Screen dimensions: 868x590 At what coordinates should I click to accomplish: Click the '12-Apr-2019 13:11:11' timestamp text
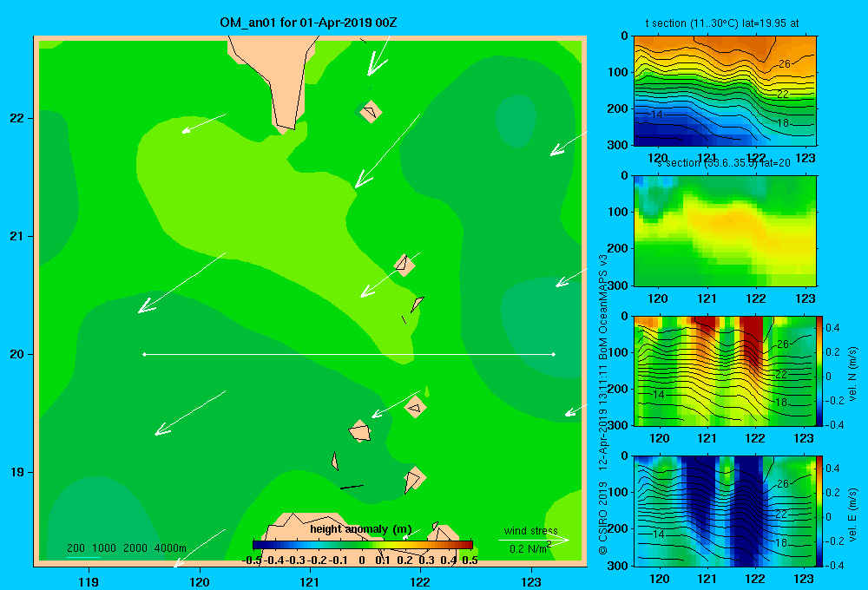603,417
